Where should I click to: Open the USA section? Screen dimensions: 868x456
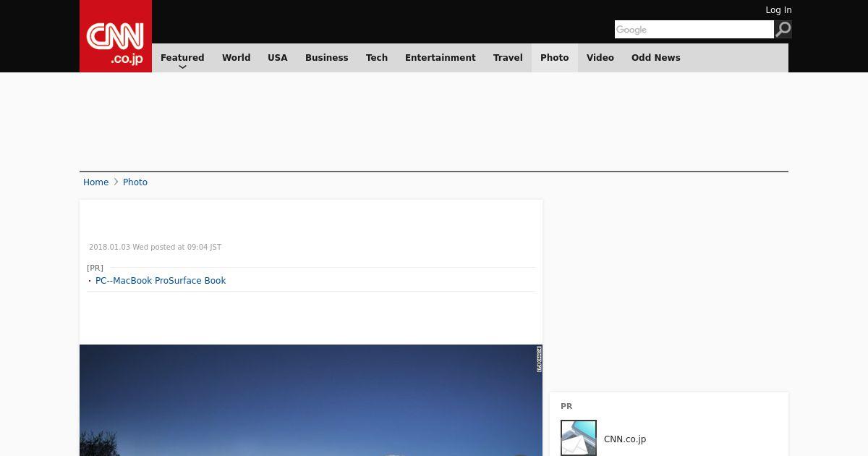278,58
